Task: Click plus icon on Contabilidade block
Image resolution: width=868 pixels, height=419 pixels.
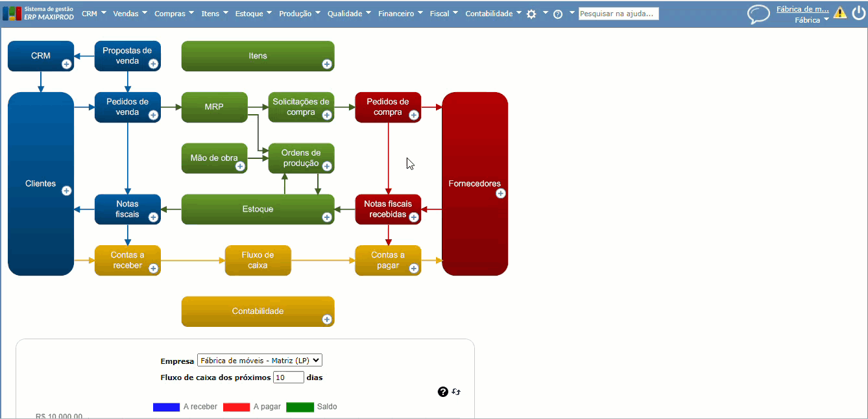Action: [327, 319]
